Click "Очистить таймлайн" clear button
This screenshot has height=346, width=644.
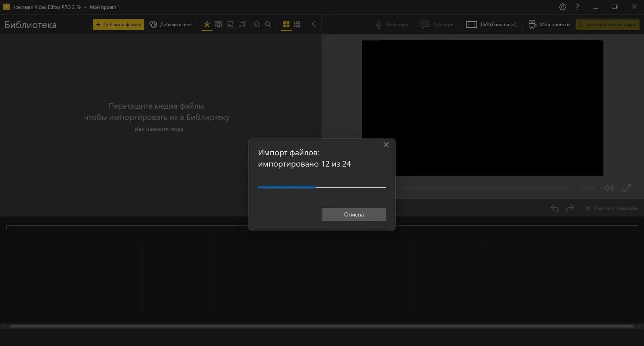pos(611,208)
